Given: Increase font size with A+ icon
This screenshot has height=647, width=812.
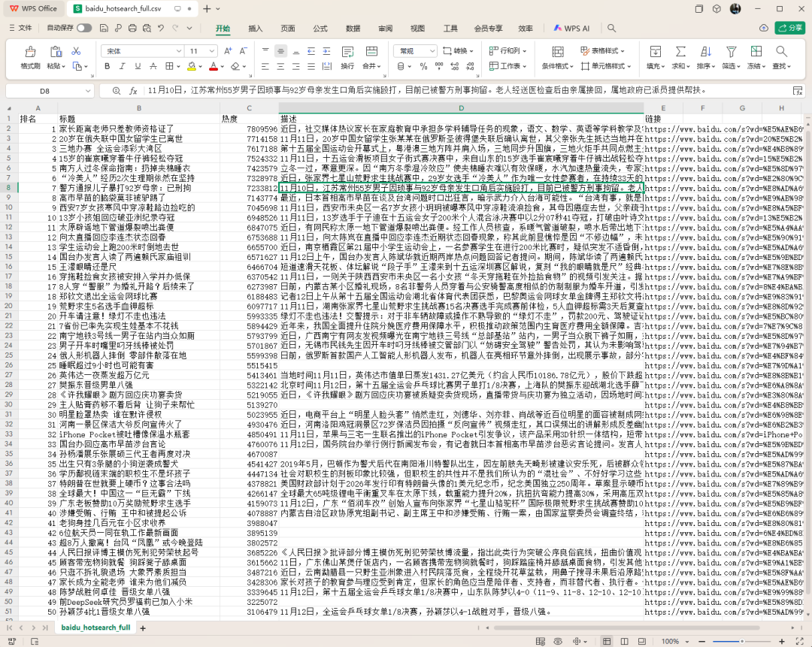Looking at the screenshot, I should point(228,51).
